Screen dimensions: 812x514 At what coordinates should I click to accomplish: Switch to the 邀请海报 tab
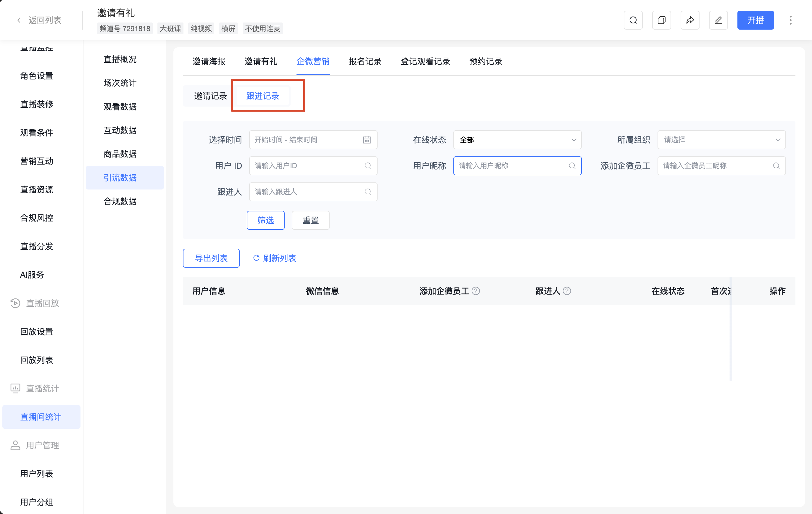(x=209, y=61)
